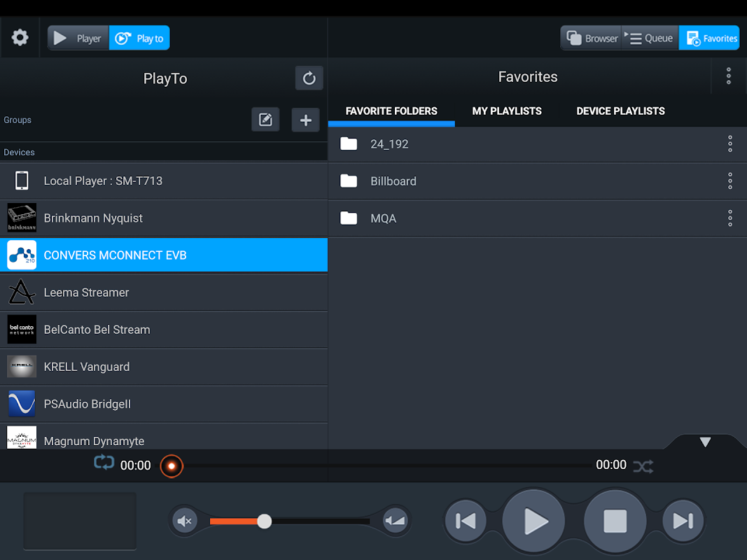The height and width of the screenshot is (560, 747).
Task: Refresh the PlayTo device list
Action: (x=309, y=78)
